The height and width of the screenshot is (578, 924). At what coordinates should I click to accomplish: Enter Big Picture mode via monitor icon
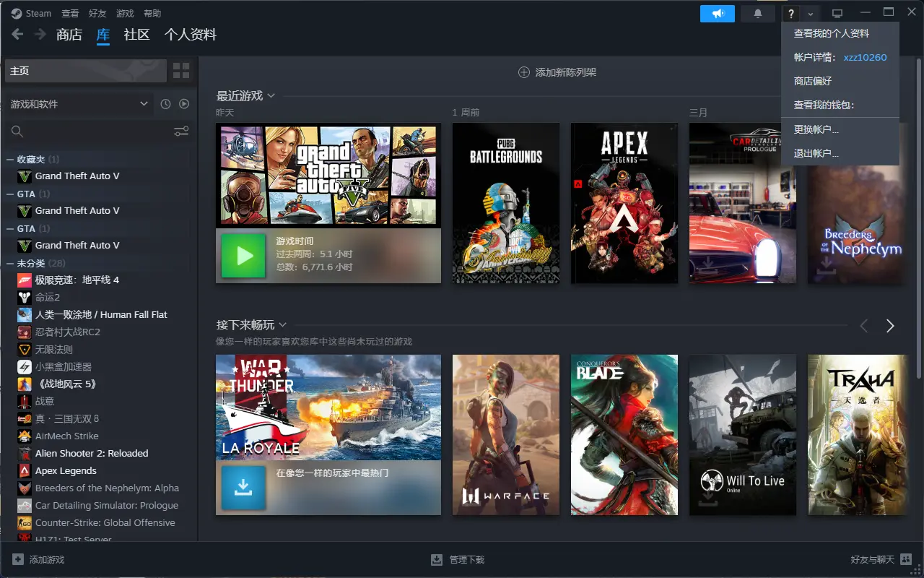[x=837, y=14]
